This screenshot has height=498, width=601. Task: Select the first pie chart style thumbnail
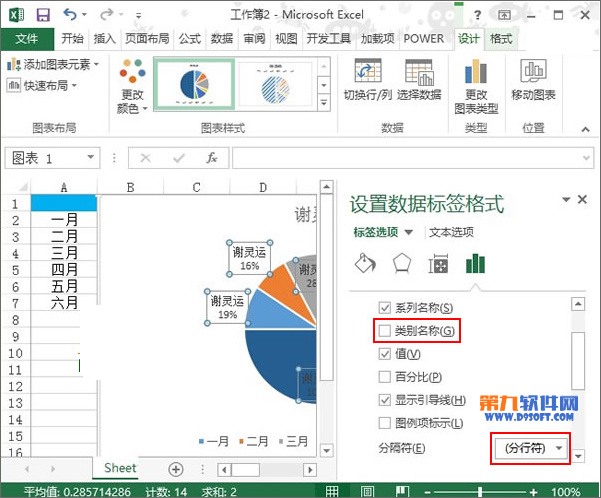point(194,84)
